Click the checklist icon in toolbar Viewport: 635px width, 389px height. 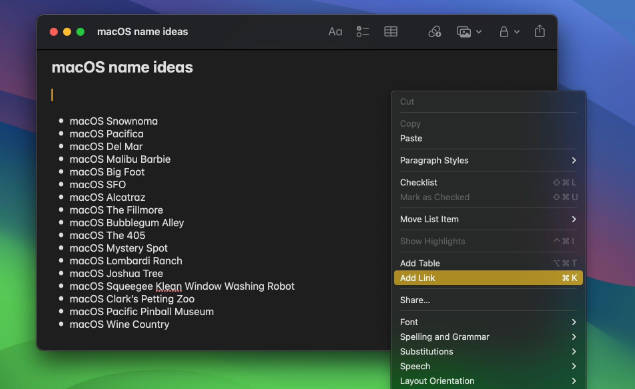coord(362,32)
